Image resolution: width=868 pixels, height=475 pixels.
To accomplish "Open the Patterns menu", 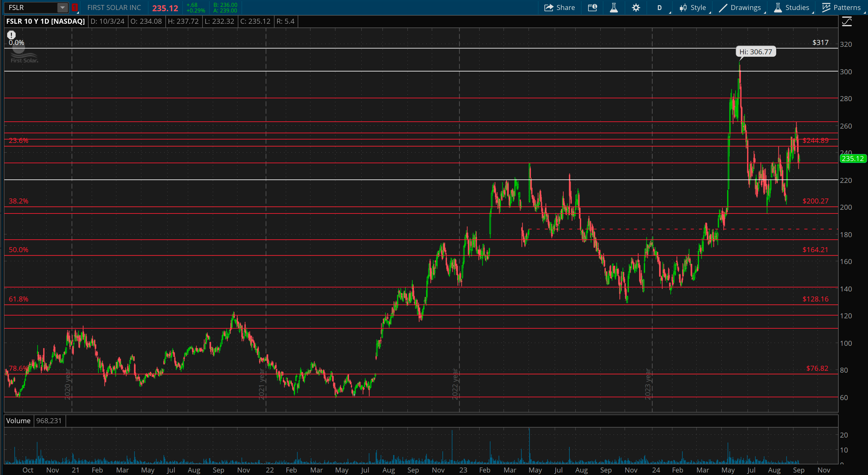I will coord(841,7).
